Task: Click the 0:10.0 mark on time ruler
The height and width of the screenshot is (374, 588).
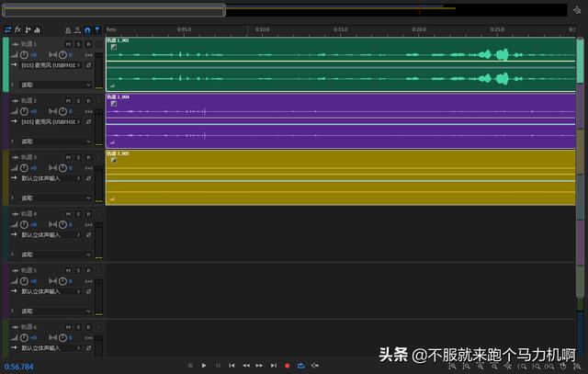Action: click(x=263, y=29)
